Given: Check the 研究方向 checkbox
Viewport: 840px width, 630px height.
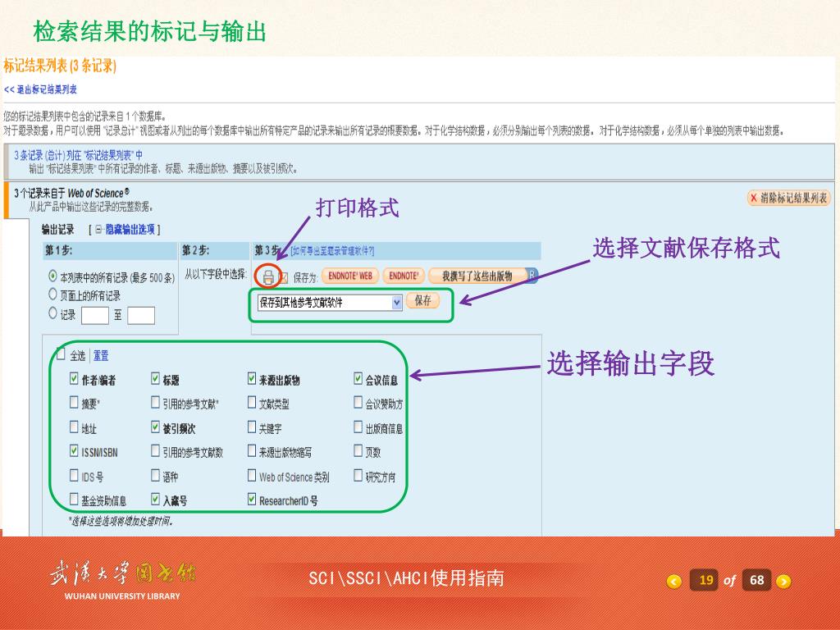Looking at the screenshot, I should click(x=358, y=475).
